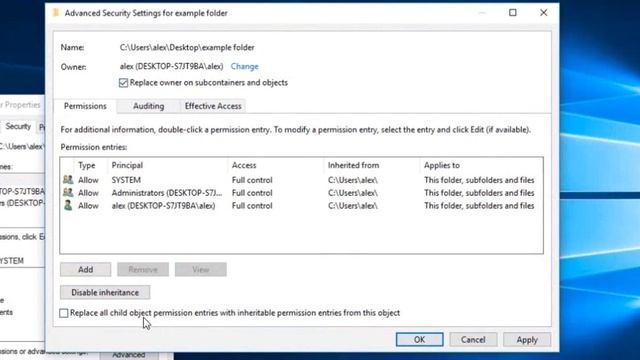Image resolution: width=640 pixels, height=360 pixels.
Task: Click the Change owner link
Action: pos(244,66)
